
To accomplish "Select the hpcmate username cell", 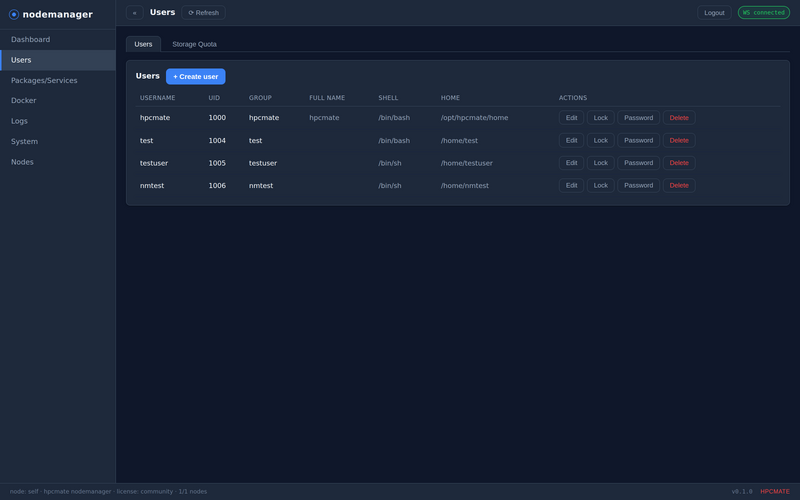I will tap(155, 118).
